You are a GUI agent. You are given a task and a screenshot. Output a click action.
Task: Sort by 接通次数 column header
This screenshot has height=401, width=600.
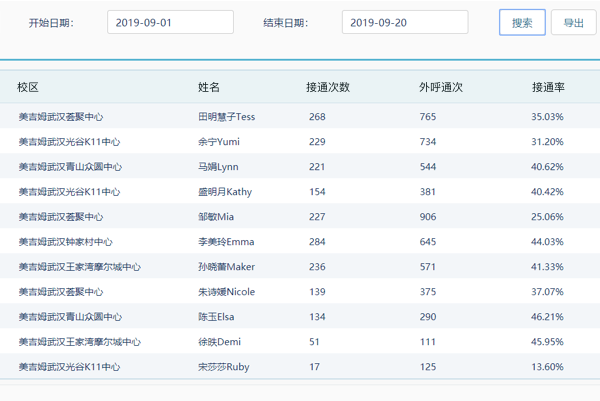(x=328, y=88)
